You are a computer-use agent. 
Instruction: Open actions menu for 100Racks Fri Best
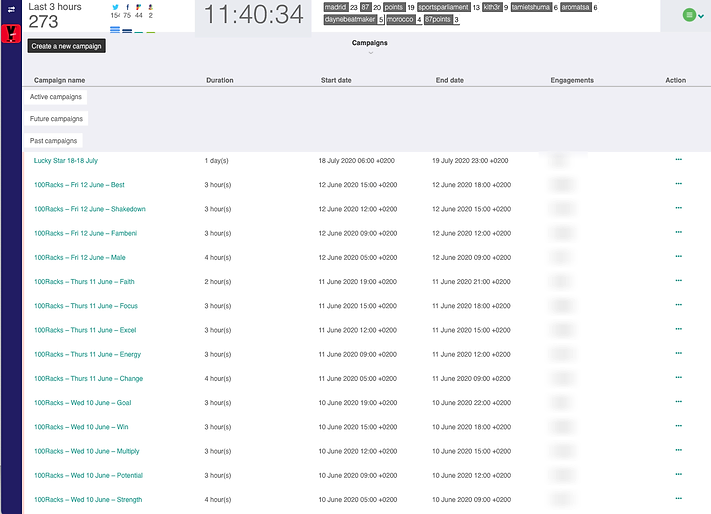(678, 184)
